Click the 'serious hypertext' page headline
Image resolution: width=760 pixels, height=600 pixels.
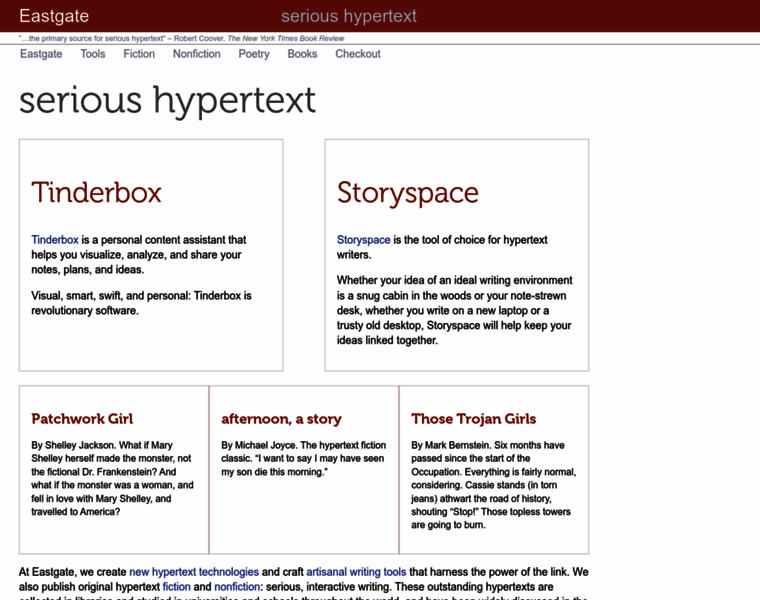[x=168, y=100]
